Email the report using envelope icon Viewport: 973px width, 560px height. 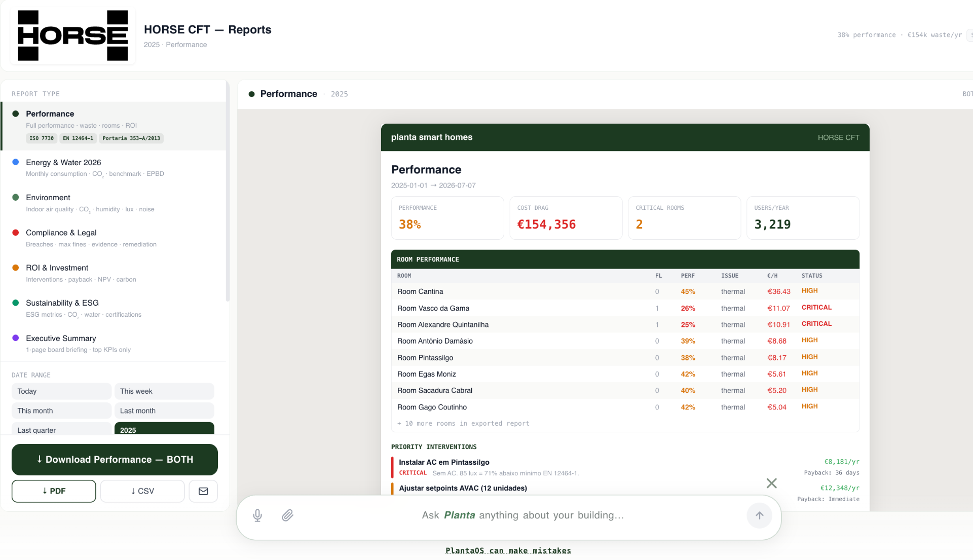[203, 491]
